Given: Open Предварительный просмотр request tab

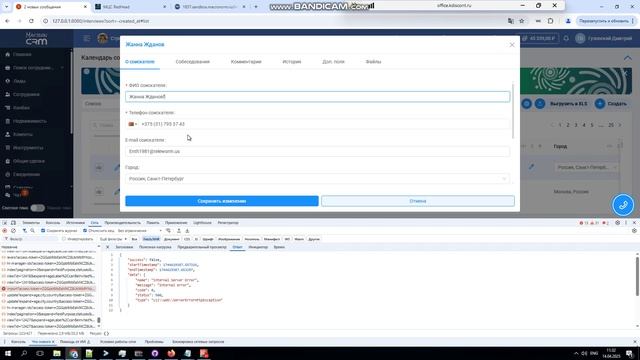Looking at the screenshot, I should (x=202, y=247).
